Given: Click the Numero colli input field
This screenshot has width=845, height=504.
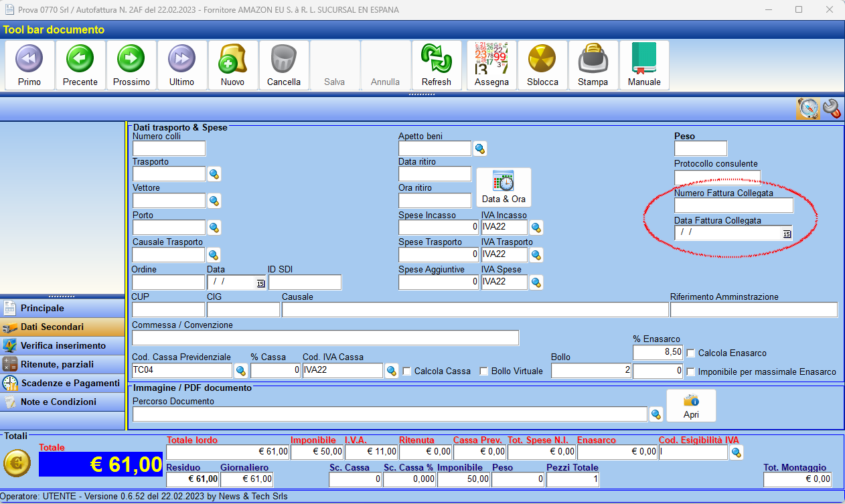Looking at the screenshot, I should pyautogui.click(x=169, y=149).
